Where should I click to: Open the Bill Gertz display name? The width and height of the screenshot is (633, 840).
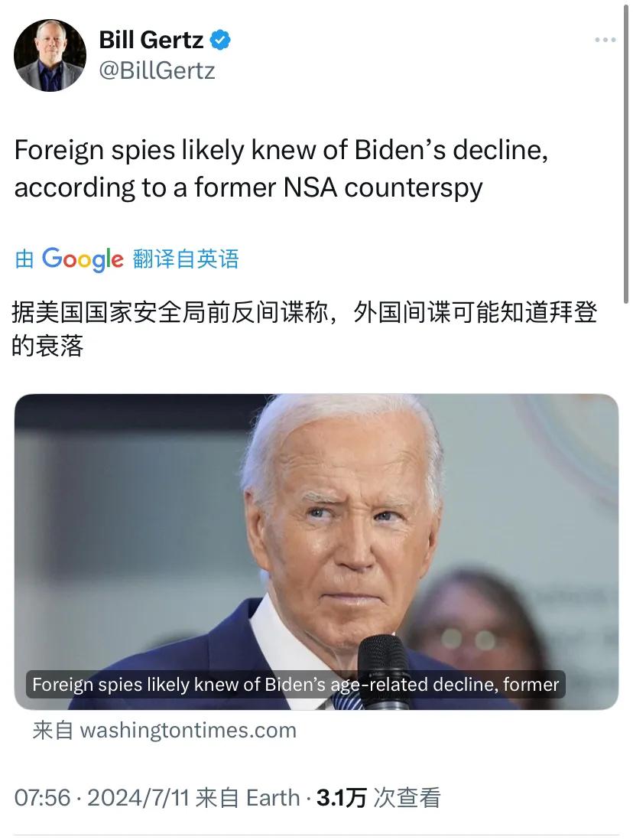[x=151, y=41]
